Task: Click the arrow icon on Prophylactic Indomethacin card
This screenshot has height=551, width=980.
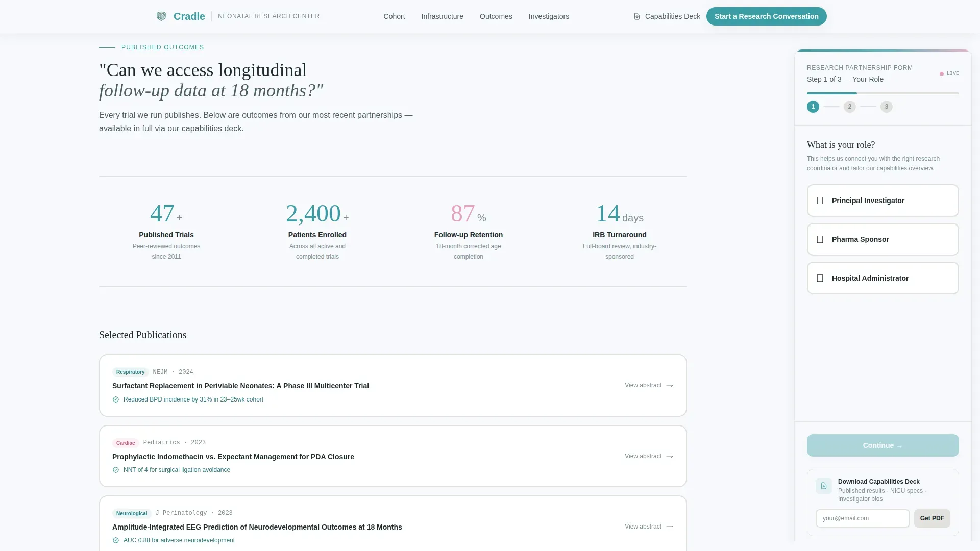Action: [670, 456]
